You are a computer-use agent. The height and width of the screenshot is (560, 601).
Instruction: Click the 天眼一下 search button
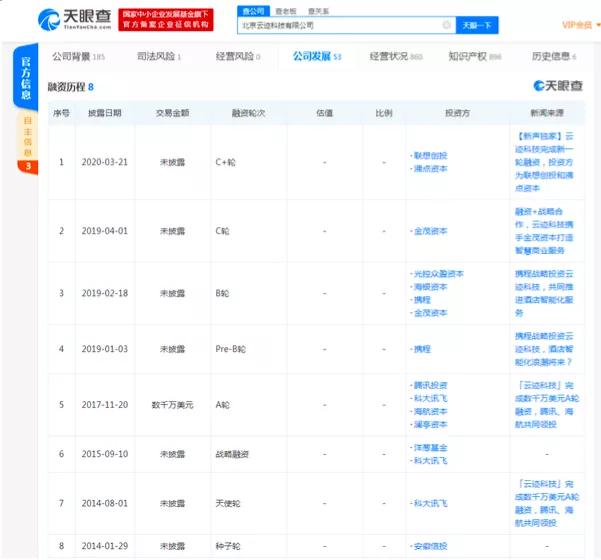tap(477, 25)
